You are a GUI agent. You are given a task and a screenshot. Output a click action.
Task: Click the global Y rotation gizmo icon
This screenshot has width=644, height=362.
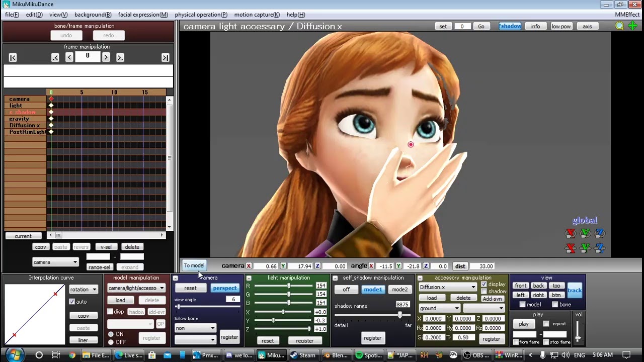pos(585,233)
